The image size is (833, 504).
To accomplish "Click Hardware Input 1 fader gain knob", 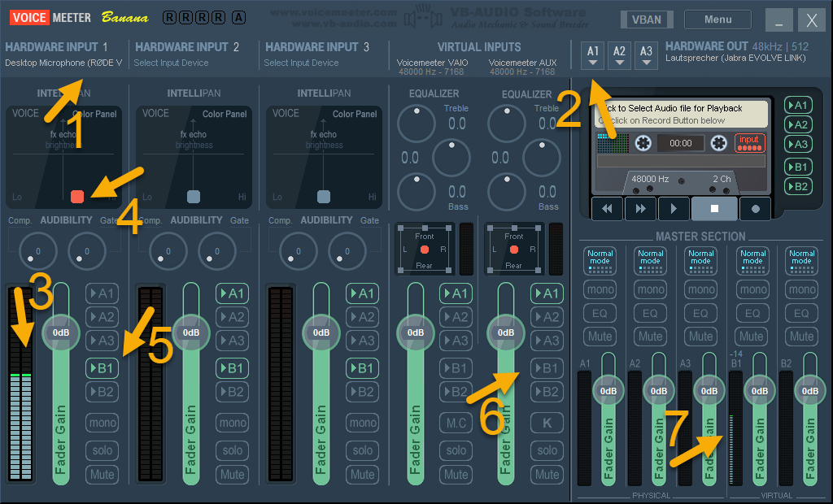I will (x=60, y=332).
